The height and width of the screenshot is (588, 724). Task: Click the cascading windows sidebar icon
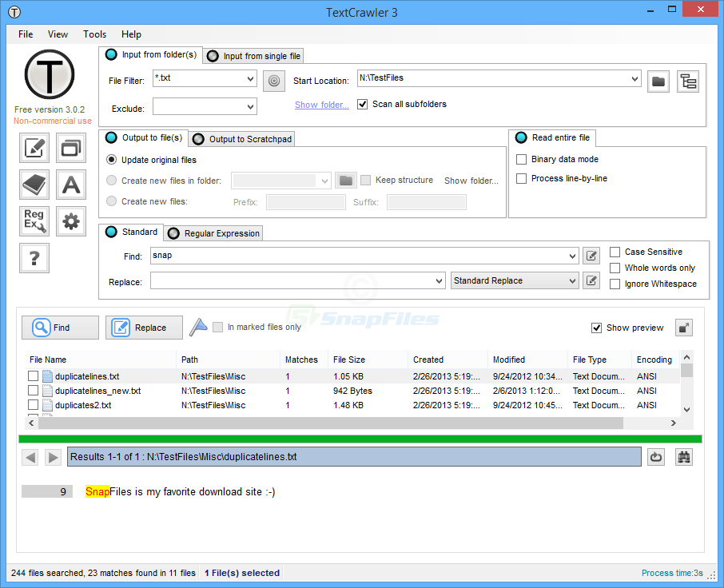(71, 148)
